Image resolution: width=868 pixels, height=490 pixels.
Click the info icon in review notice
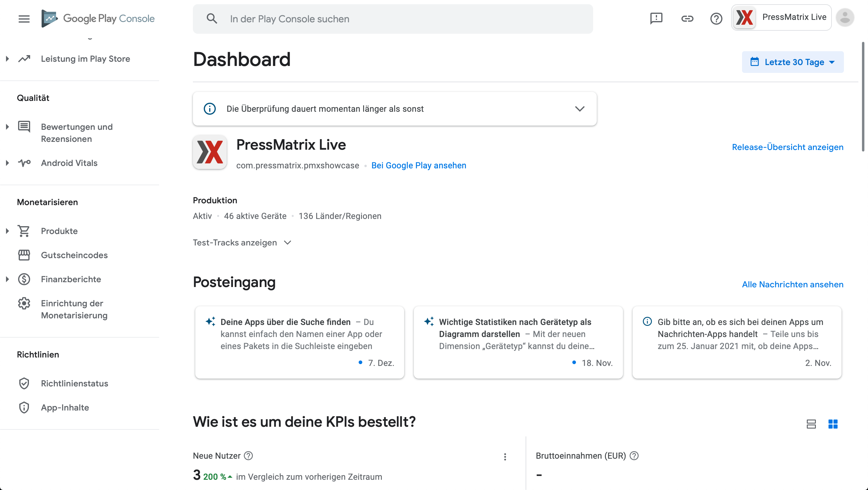coord(209,109)
